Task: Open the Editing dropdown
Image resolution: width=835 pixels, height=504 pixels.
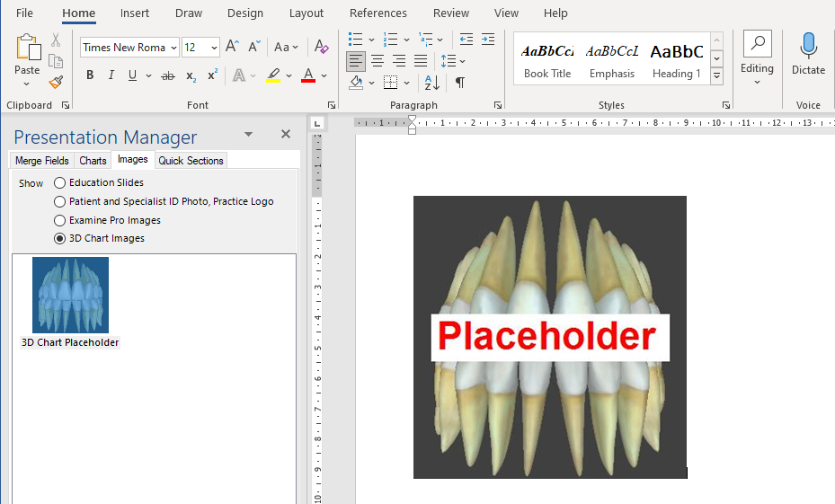Action: point(757,58)
